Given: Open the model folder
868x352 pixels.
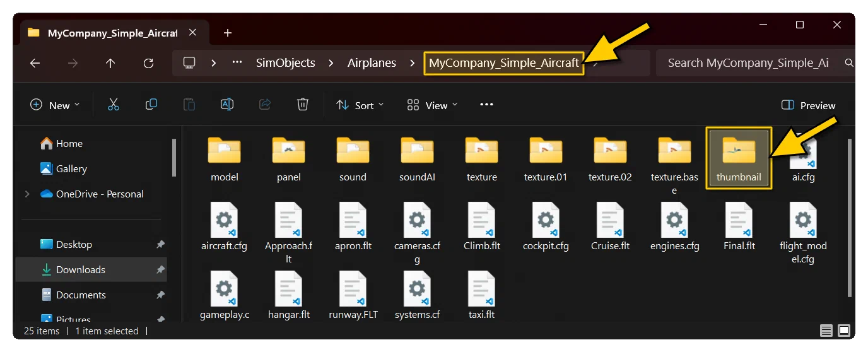Looking at the screenshot, I should (225, 160).
